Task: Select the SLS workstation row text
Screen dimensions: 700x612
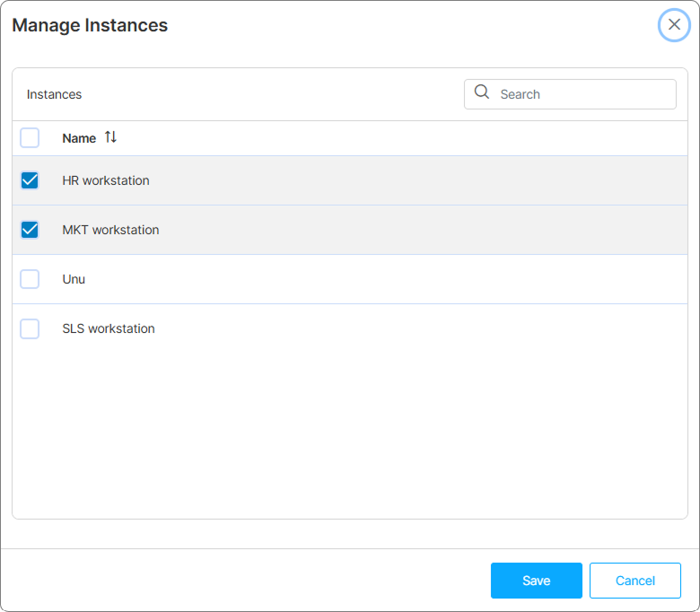Action: coord(109,328)
